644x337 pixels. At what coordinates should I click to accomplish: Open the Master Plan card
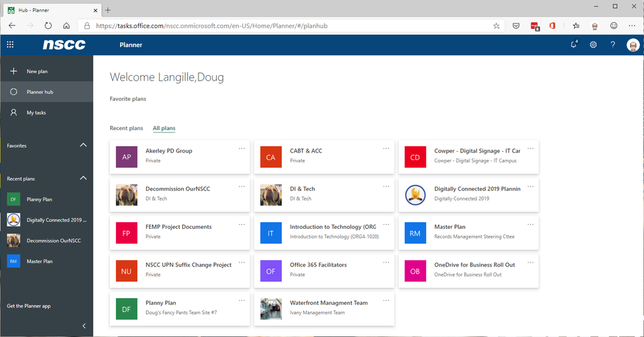(x=468, y=232)
